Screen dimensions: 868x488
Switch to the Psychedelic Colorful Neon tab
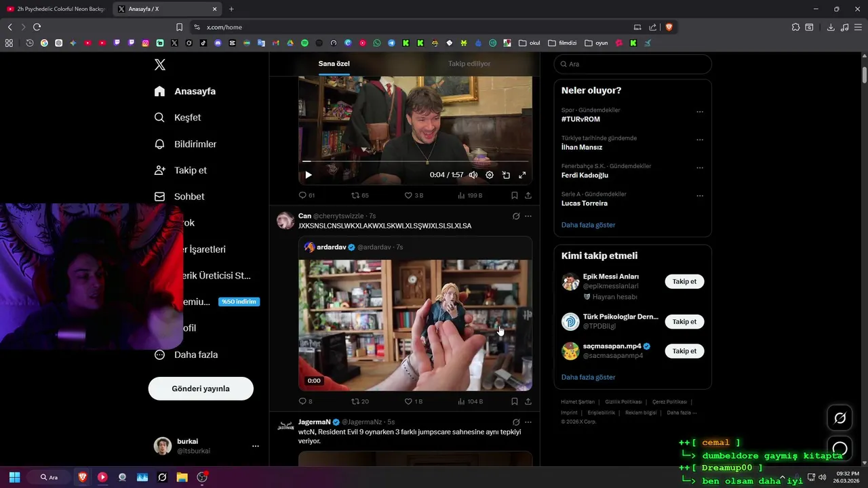coord(56,9)
